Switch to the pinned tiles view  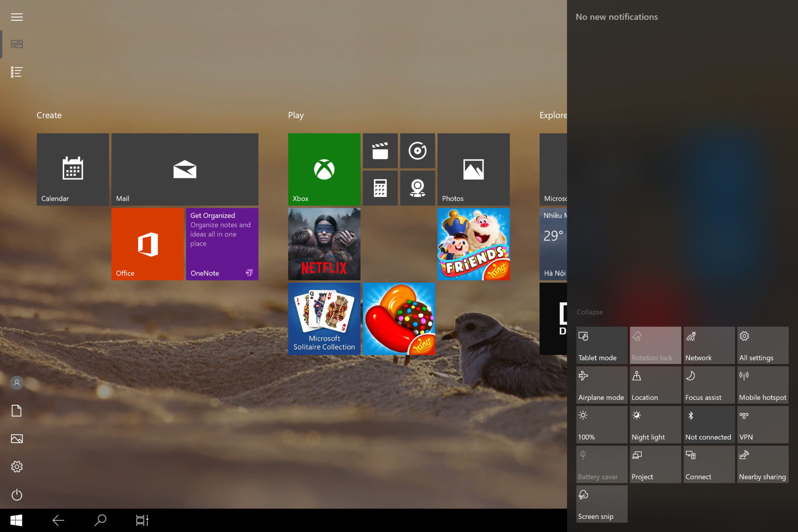point(17,44)
